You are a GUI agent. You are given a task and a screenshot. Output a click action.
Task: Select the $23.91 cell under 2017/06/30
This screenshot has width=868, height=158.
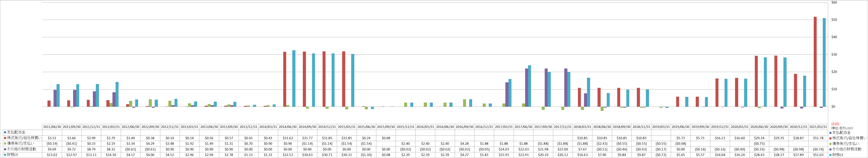tap(524, 155)
